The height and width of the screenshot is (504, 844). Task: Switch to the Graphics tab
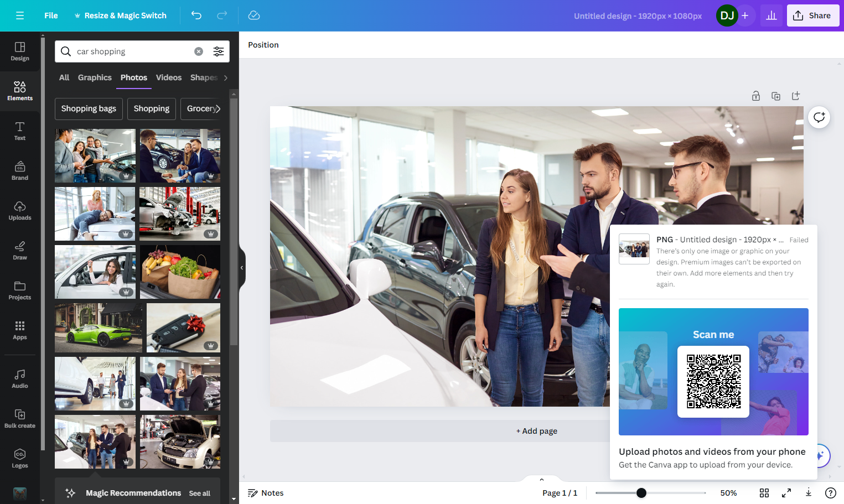(95, 77)
